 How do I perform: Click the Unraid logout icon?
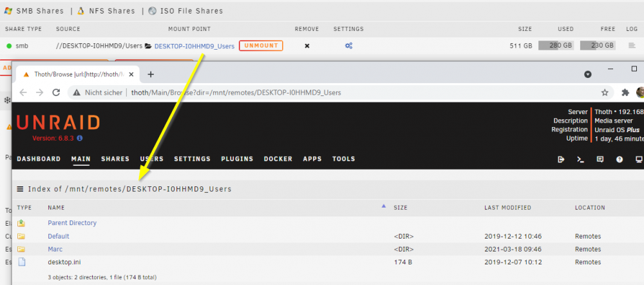[561, 159]
